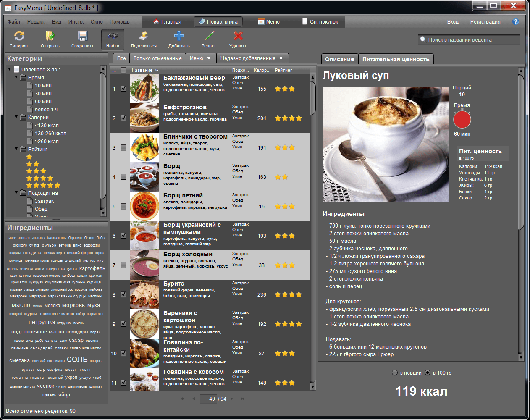The height and width of the screenshot is (420, 530).
Task: Switch to the Питательная ценность tab
Action: pyautogui.click(x=396, y=59)
